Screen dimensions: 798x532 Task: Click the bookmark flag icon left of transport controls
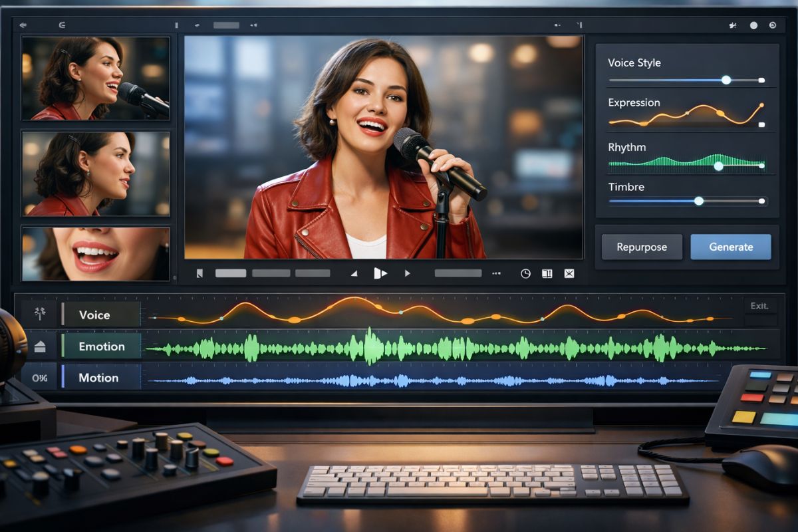pos(199,273)
